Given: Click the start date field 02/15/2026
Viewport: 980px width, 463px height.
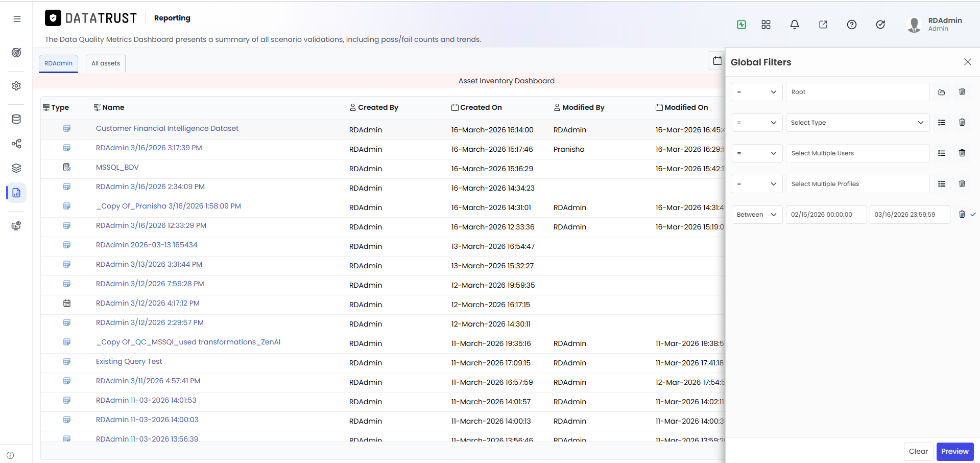Looking at the screenshot, I should [826, 215].
